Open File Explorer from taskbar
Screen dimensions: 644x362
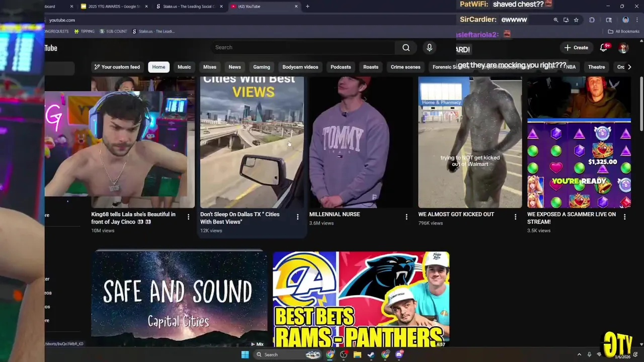[x=357, y=354]
